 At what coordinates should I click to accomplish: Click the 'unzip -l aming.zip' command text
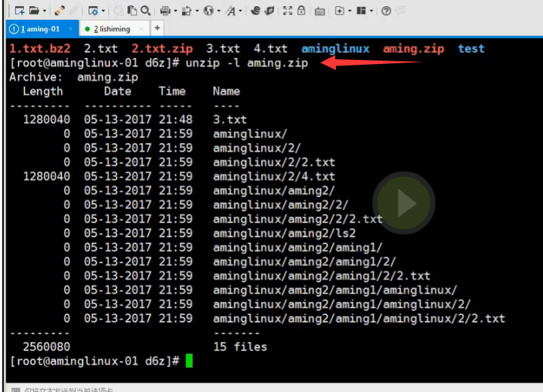247,63
